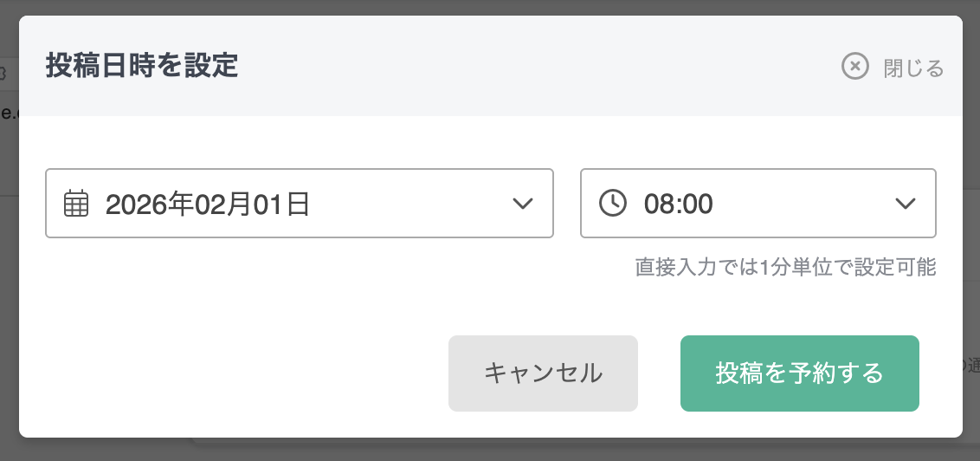Viewport: 980px width, 461px height.
Task: Click the minutes 00 in time field
Action: (698, 205)
